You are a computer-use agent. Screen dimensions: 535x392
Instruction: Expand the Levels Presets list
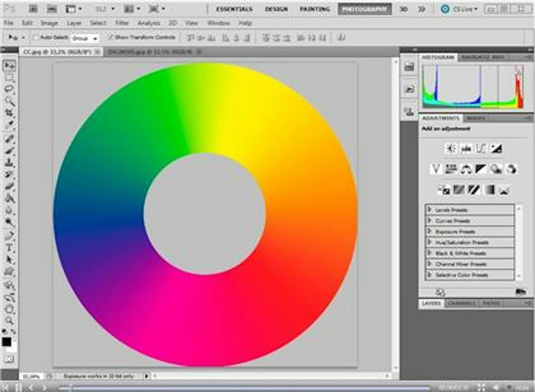point(430,210)
